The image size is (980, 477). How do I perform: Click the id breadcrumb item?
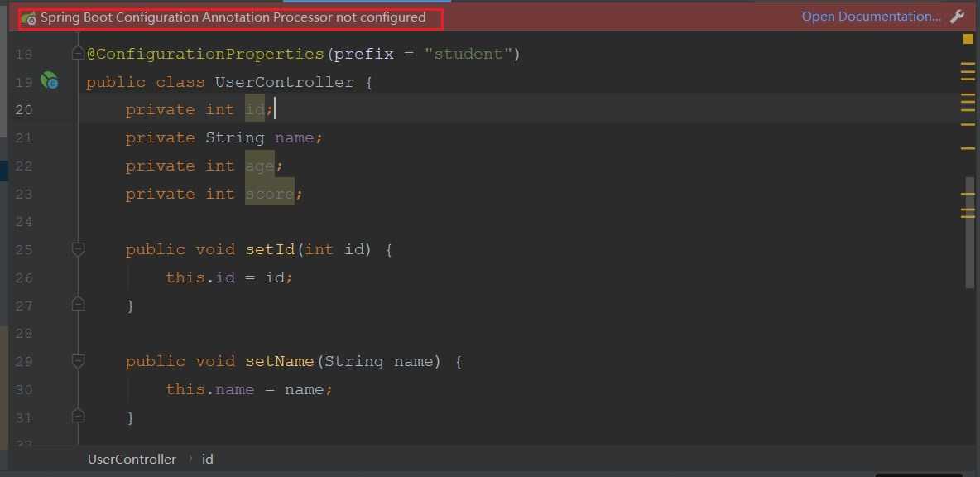pyautogui.click(x=208, y=459)
